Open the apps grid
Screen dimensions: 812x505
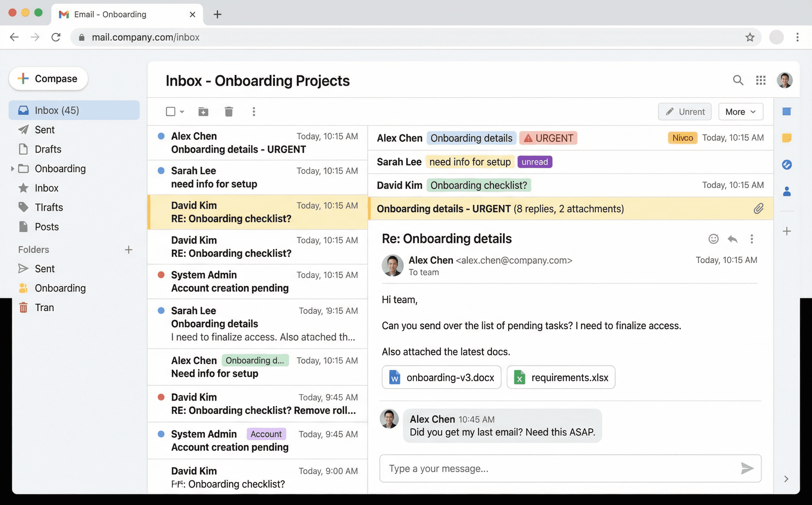761,80
